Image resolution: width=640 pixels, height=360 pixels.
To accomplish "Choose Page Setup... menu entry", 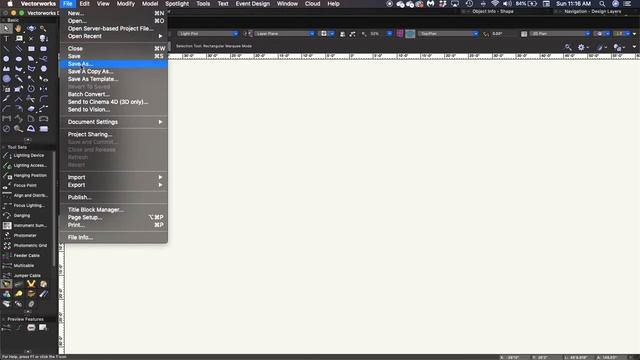I will click(x=113, y=218).
